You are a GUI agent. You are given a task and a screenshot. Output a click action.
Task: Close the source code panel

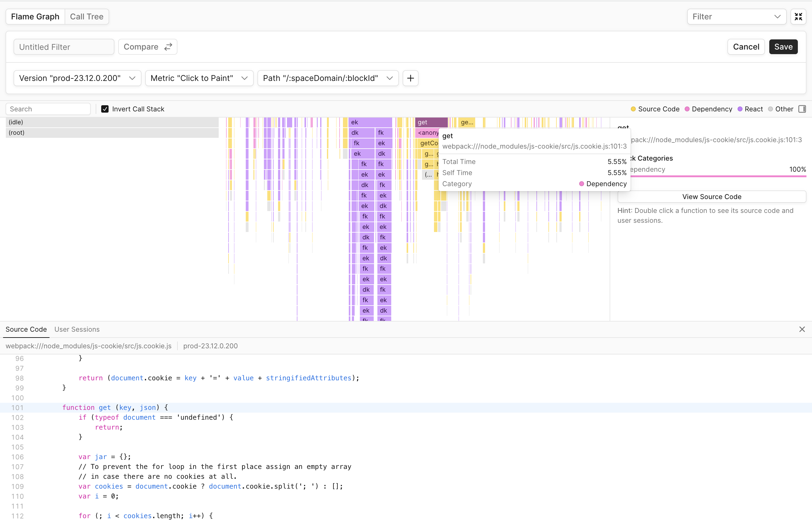coord(802,329)
